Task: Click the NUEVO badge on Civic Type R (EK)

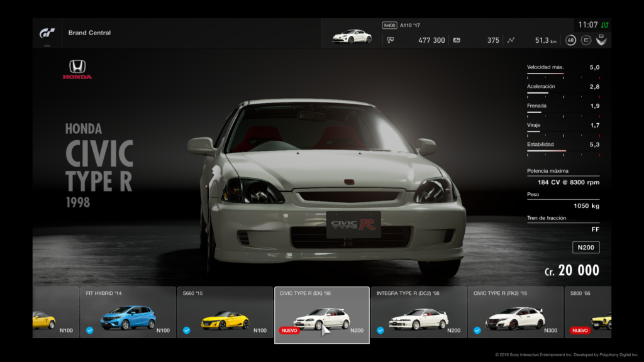Action: click(x=289, y=331)
